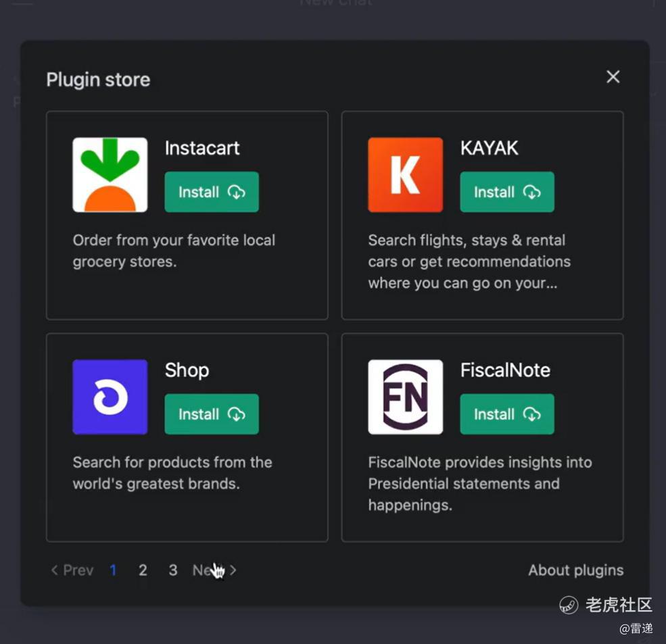Click the KAYAK plugin name

click(x=490, y=148)
